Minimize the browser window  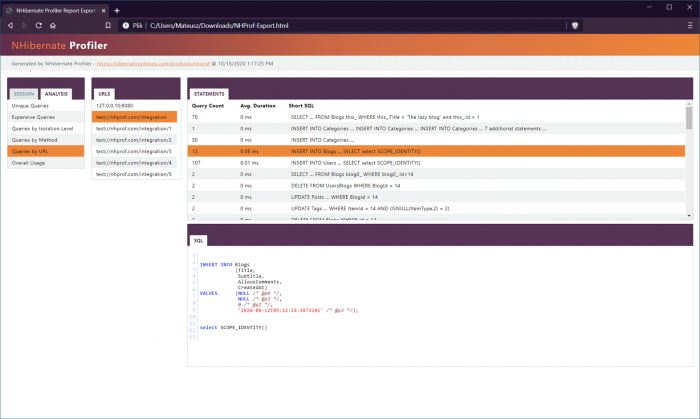[649, 7]
